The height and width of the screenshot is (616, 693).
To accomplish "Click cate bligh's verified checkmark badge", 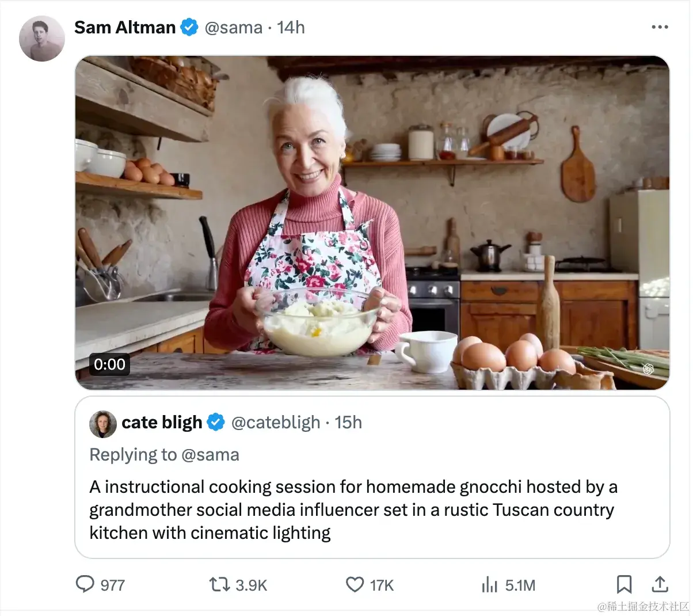I will coord(216,423).
